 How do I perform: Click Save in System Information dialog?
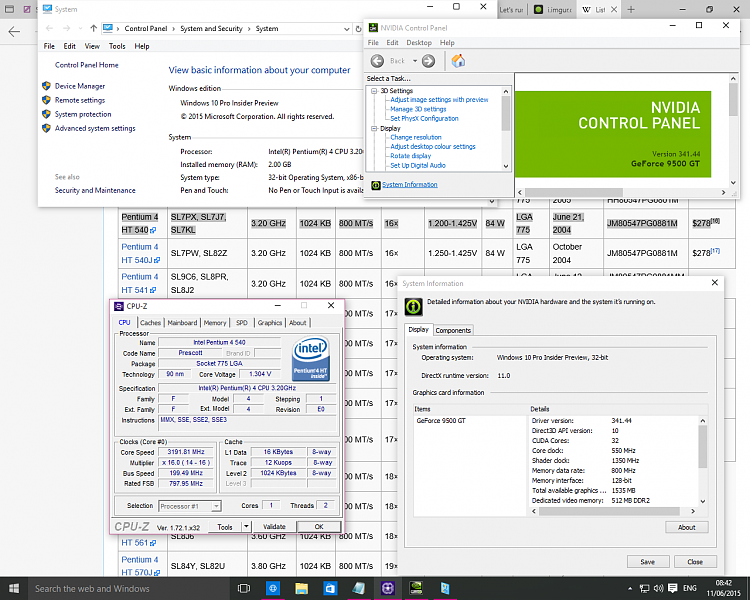(648, 562)
